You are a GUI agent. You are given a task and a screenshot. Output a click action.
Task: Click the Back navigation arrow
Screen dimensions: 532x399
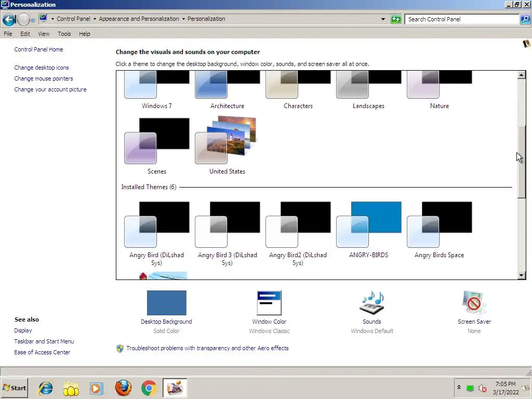(x=9, y=19)
